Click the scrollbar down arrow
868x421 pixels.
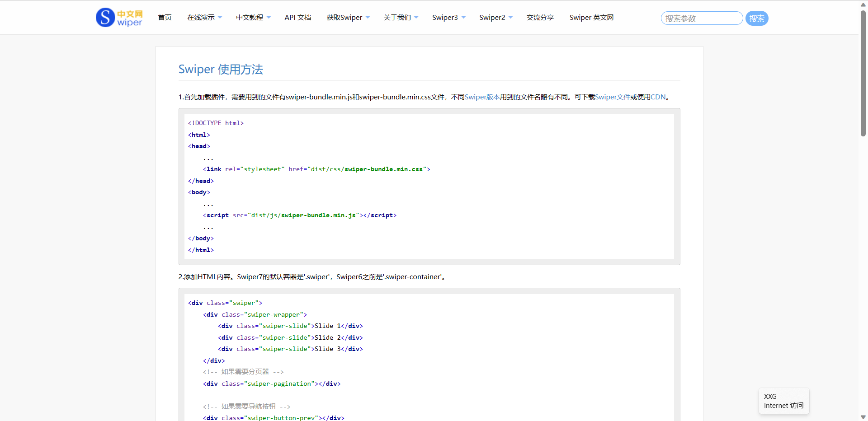click(863, 417)
